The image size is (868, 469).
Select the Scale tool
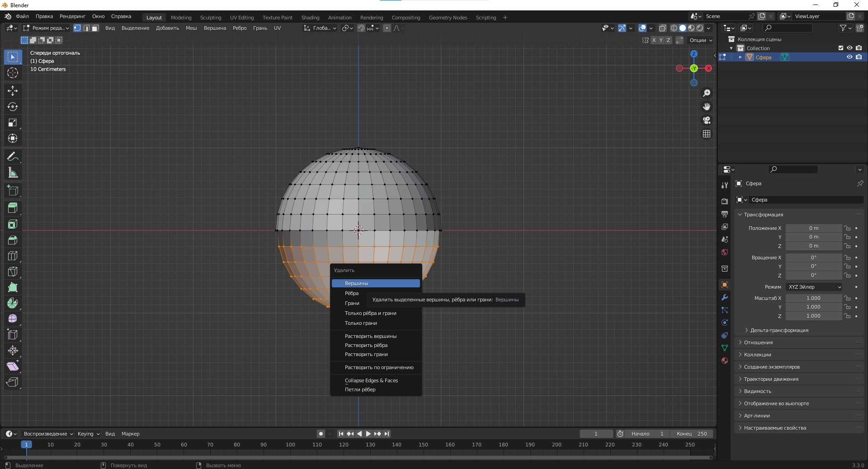tap(13, 122)
